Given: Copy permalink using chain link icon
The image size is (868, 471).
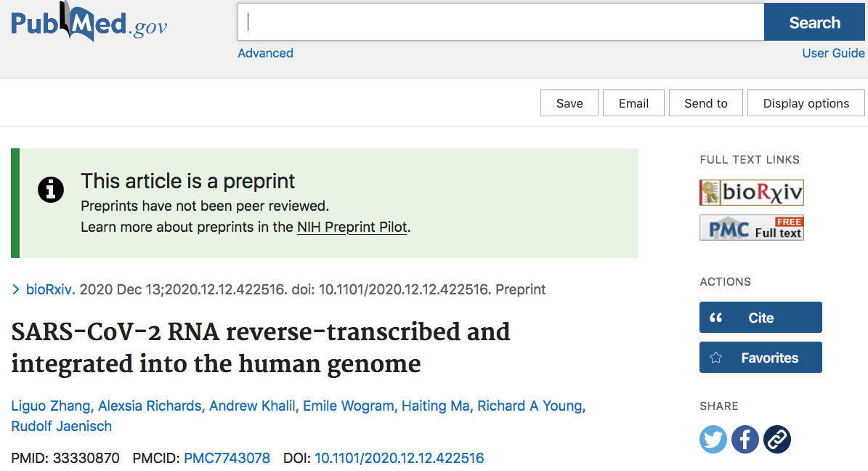Looking at the screenshot, I should 776,439.
